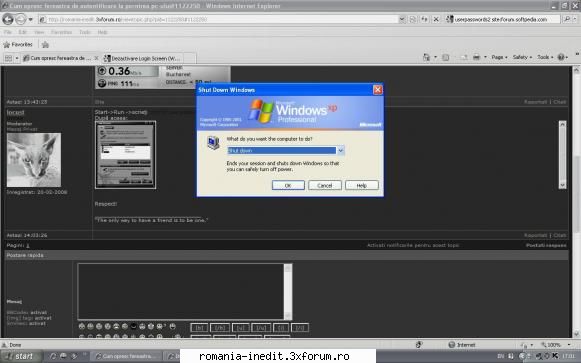The image size is (581, 363).
Task: Click the 'Incest' username link
Action: tap(15, 112)
